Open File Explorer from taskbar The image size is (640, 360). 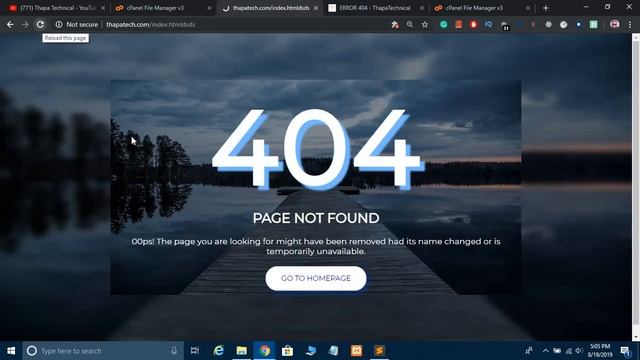[x=242, y=351]
